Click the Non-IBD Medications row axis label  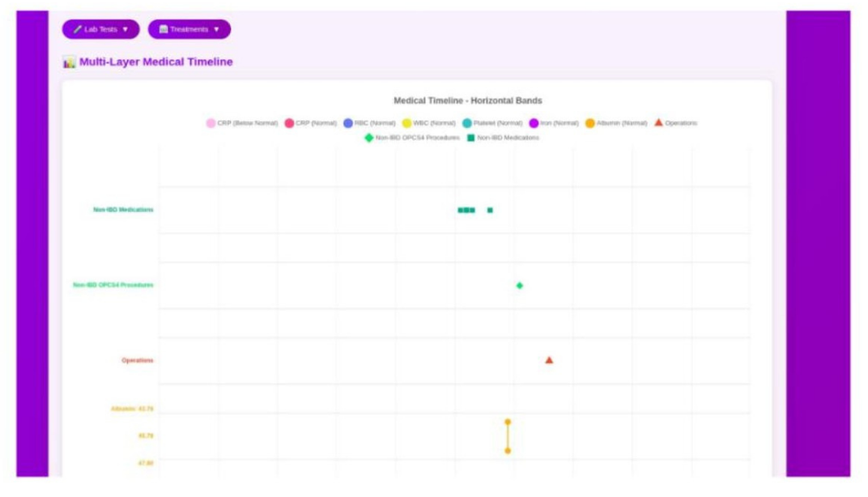(123, 210)
